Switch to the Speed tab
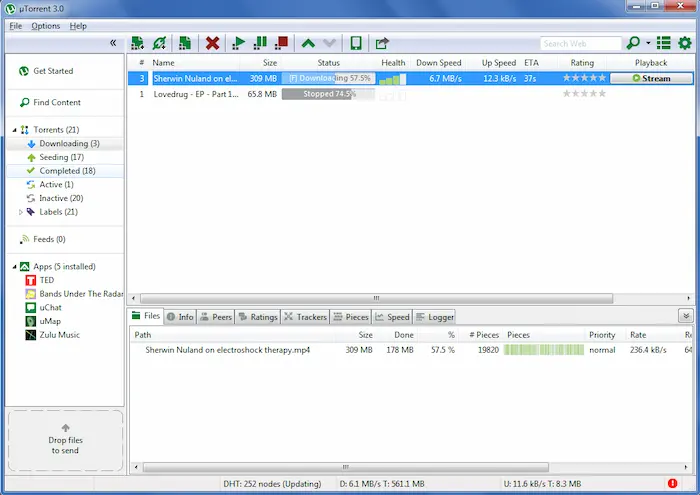The height and width of the screenshot is (495, 700). point(392,317)
